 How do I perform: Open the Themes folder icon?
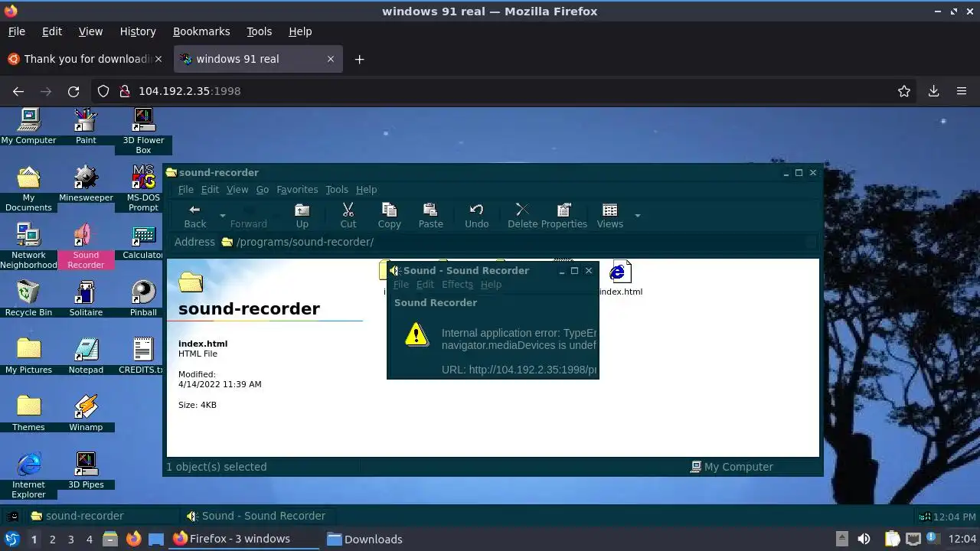28,413
